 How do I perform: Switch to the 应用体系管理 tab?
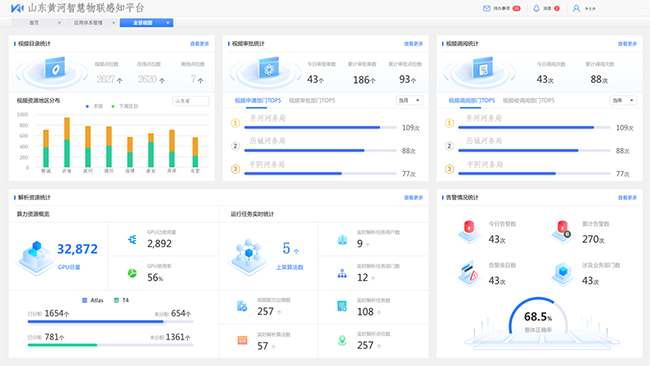click(88, 23)
